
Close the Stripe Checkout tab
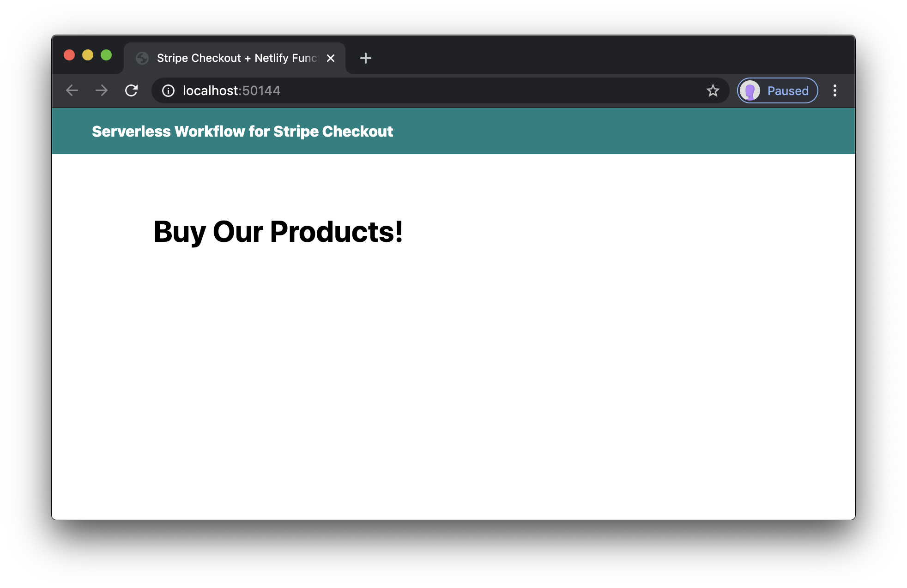(x=331, y=58)
